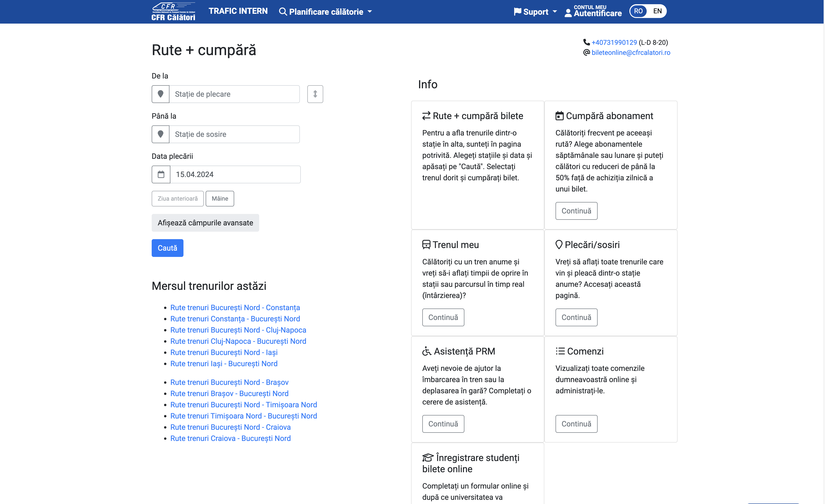Open bileteonline@cfrcalatori.ro email link
Image resolution: width=825 pixels, height=504 pixels.
631,53
